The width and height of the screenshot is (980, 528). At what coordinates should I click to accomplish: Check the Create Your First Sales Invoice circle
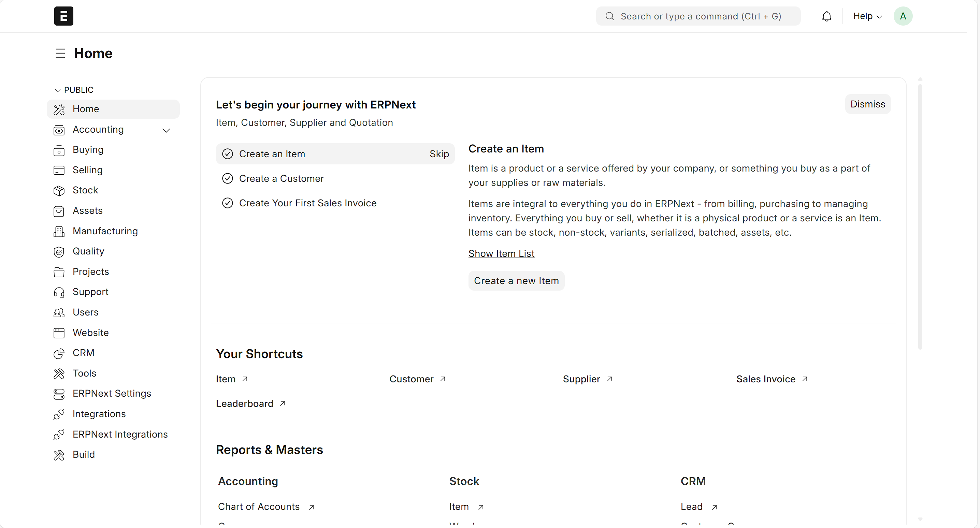pyautogui.click(x=228, y=203)
